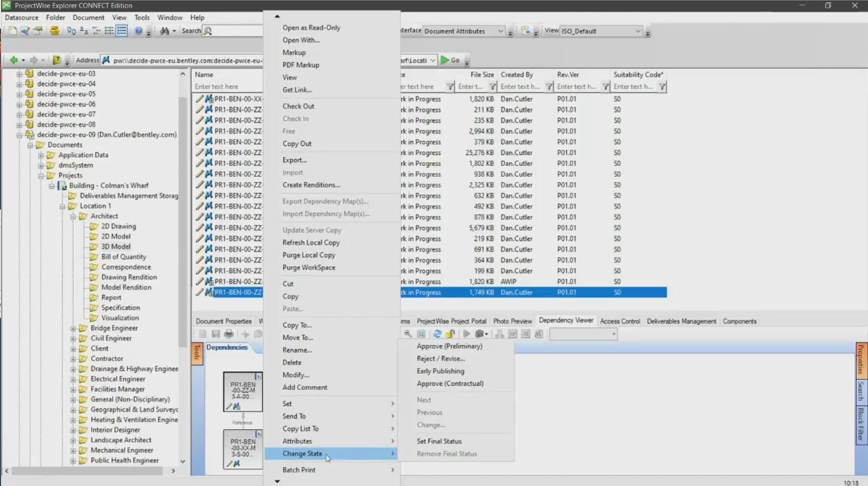Open the View ISO_Default dropdown
The image size is (868, 486).
(638, 31)
